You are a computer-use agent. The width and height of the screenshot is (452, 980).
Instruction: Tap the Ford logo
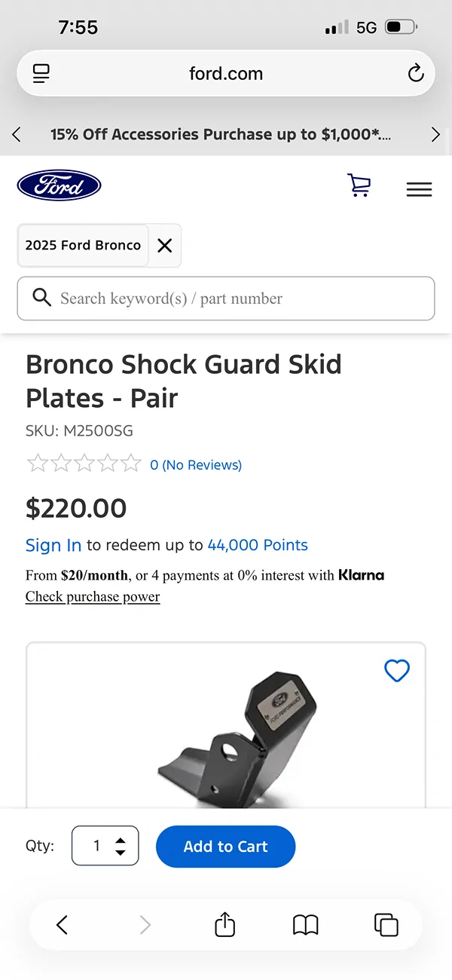coord(59,185)
